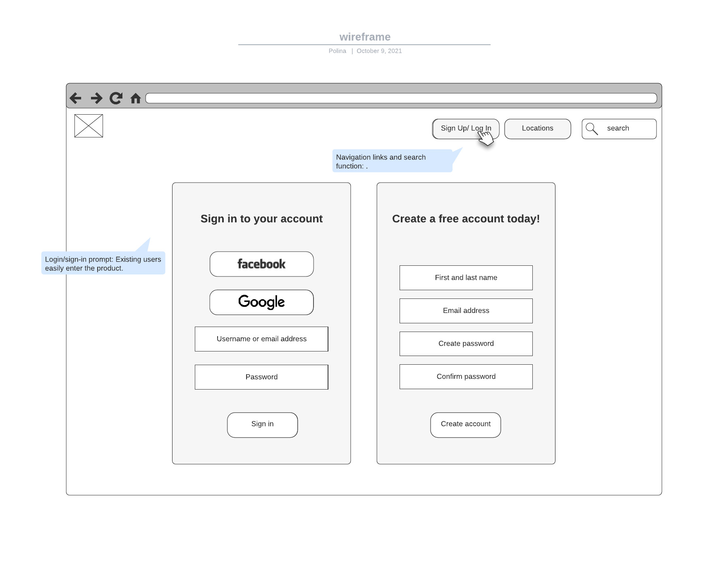Screen dimensions: 728x563
Task: Select the Email address field
Action: point(466,311)
